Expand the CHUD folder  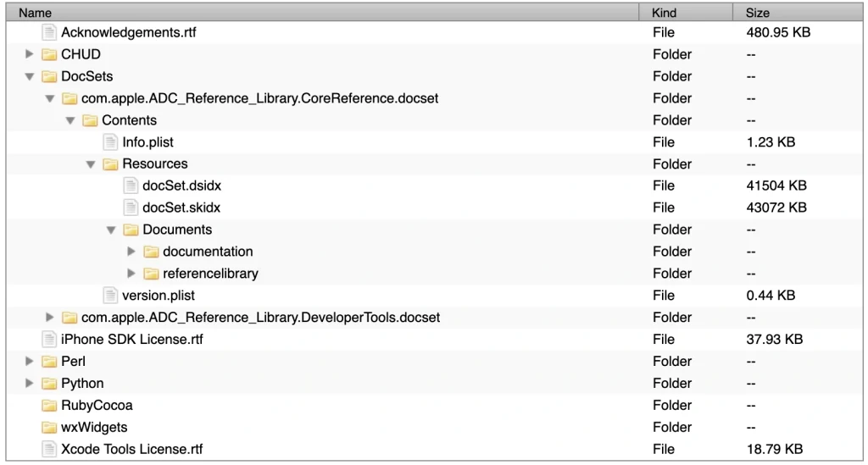click(30, 54)
